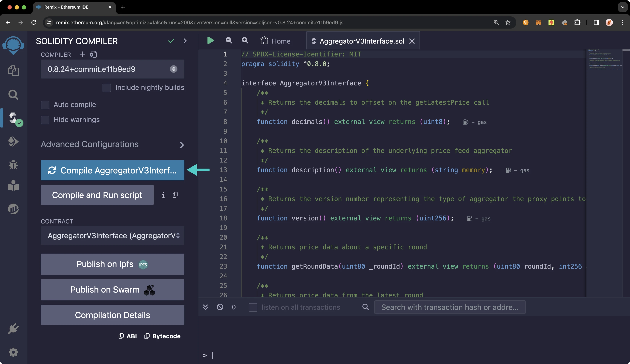Image resolution: width=630 pixels, height=364 pixels.
Task: Click the Solidity Compiler panel chevron arrow
Action: [x=185, y=41]
